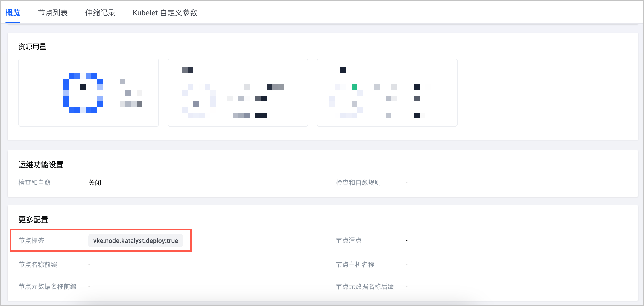Click the 运维功能设置 section heading

41,165
